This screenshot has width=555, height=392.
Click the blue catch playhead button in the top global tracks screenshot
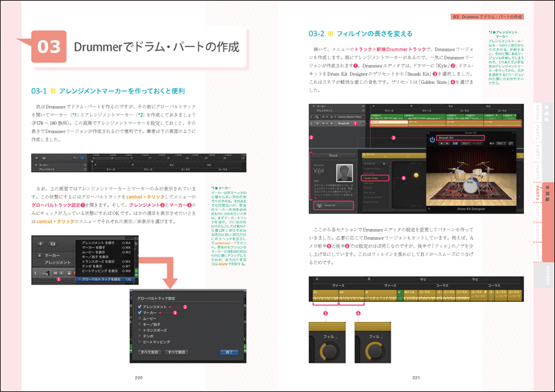[x=82, y=158]
